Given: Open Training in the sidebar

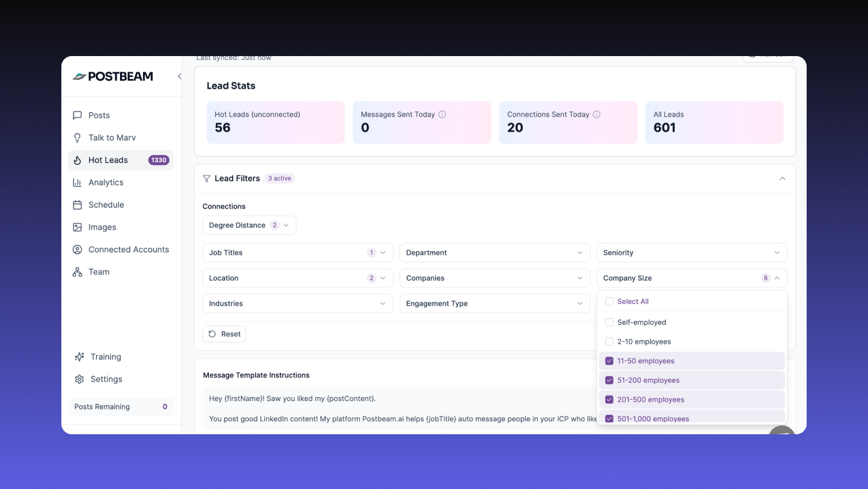Looking at the screenshot, I should coord(121,357).
